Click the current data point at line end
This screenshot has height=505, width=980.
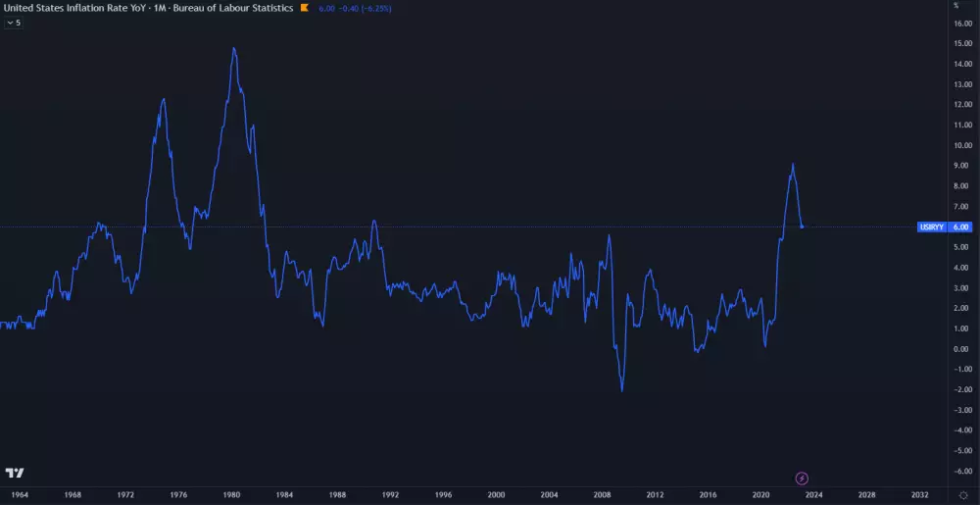pos(803,227)
